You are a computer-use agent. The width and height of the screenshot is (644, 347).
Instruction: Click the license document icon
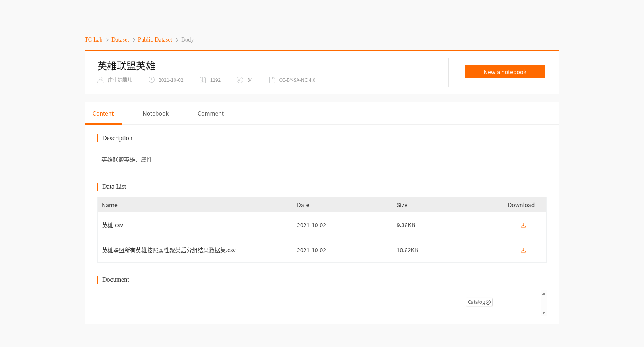tap(272, 80)
